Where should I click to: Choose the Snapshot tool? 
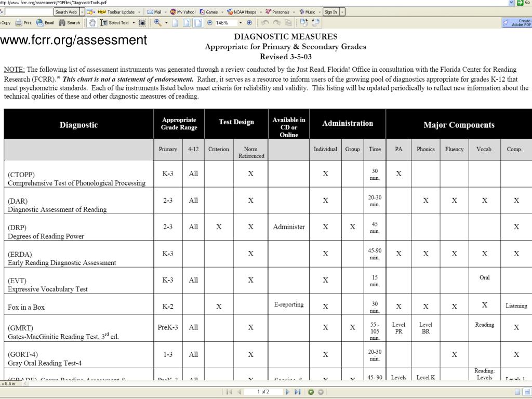click(142, 23)
